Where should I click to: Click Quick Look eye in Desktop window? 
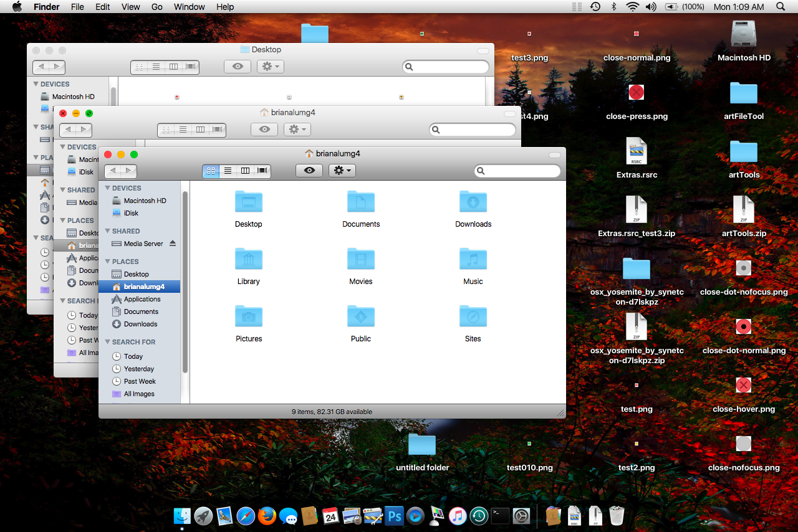[238, 67]
